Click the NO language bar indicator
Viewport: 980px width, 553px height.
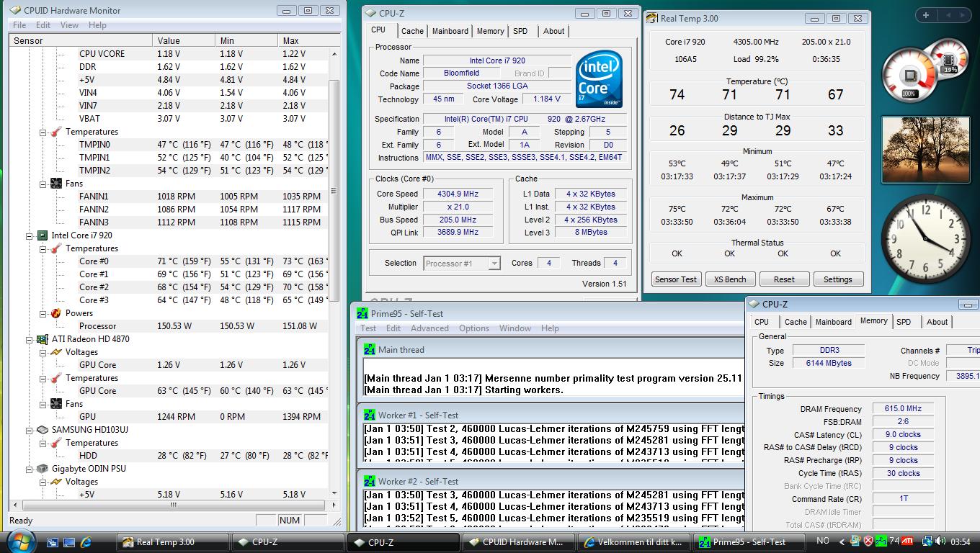[x=822, y=541]
